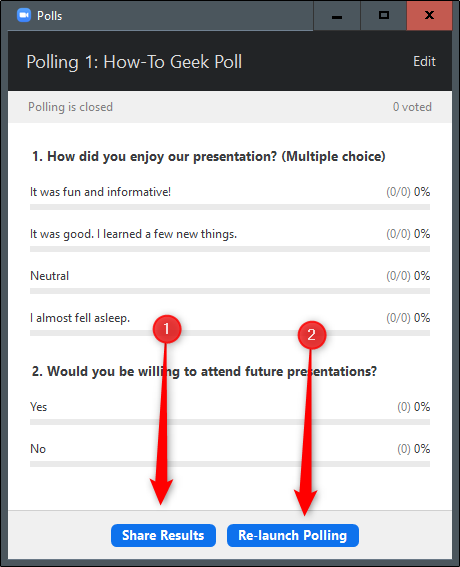460x567 pixels.
Task: Close the Polls window
Action: [x=429, y=16]
